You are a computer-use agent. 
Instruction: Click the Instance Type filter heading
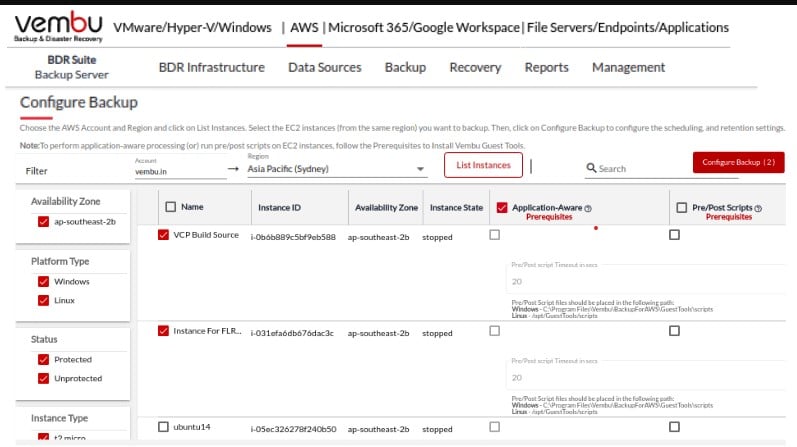coord(59,418)
